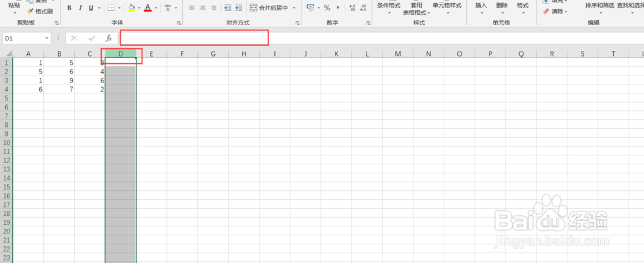Select column S header
Image resolution: width=644 pixels, height=263 pixels.
tap(582, 54)
